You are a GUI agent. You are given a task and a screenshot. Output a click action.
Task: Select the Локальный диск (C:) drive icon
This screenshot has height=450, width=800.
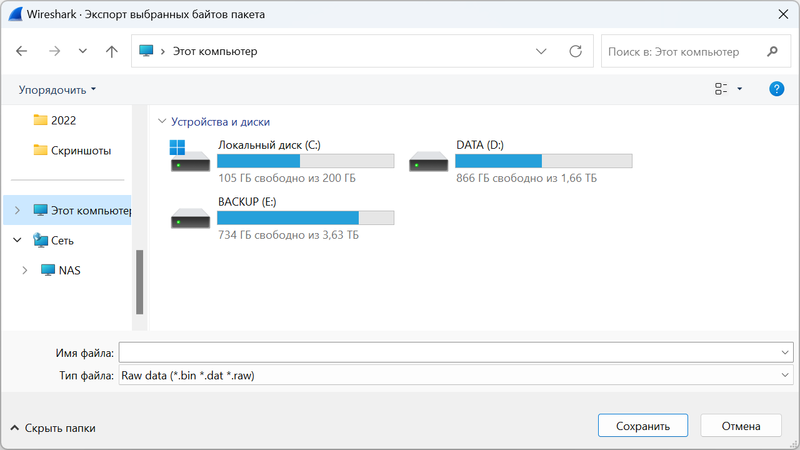190,156
